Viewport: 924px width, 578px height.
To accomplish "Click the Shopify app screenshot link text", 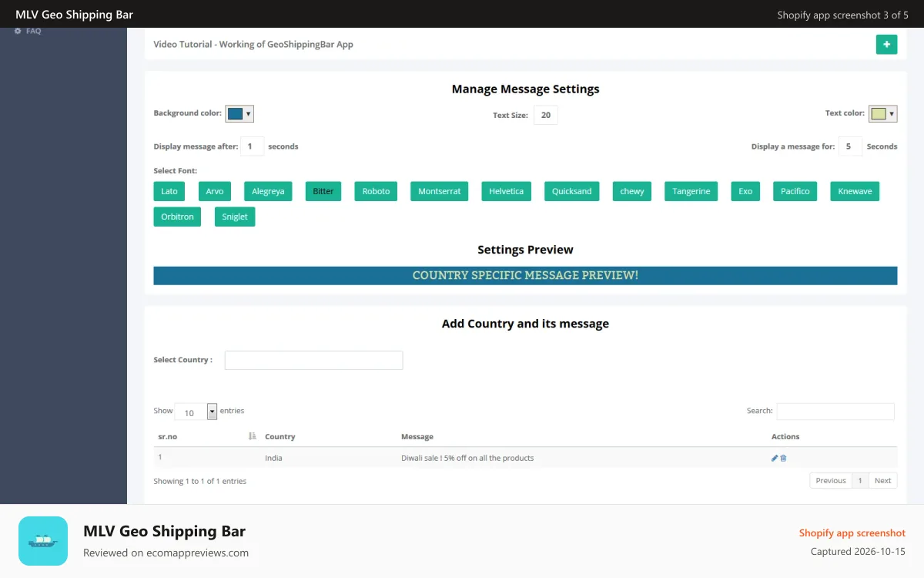I will click(852, 533).
